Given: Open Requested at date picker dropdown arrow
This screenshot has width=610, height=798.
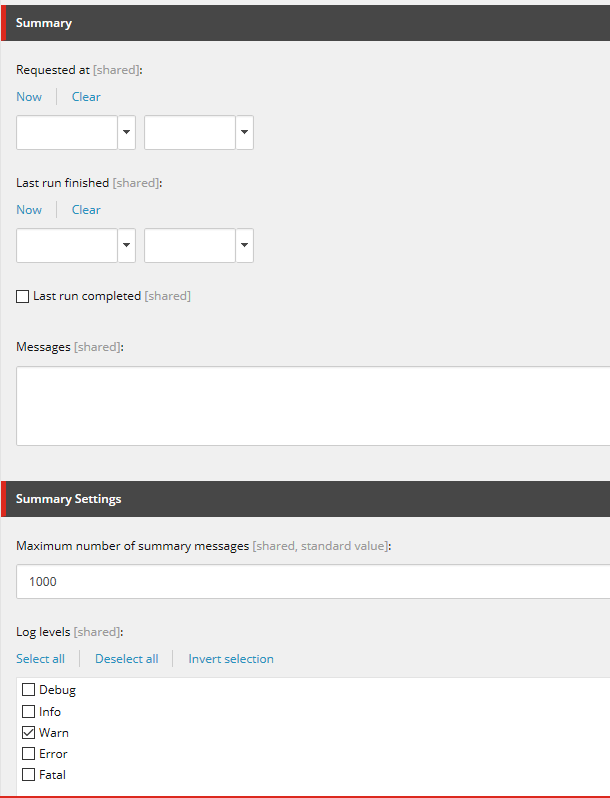Looking at the screenshot, I should 126,133.
